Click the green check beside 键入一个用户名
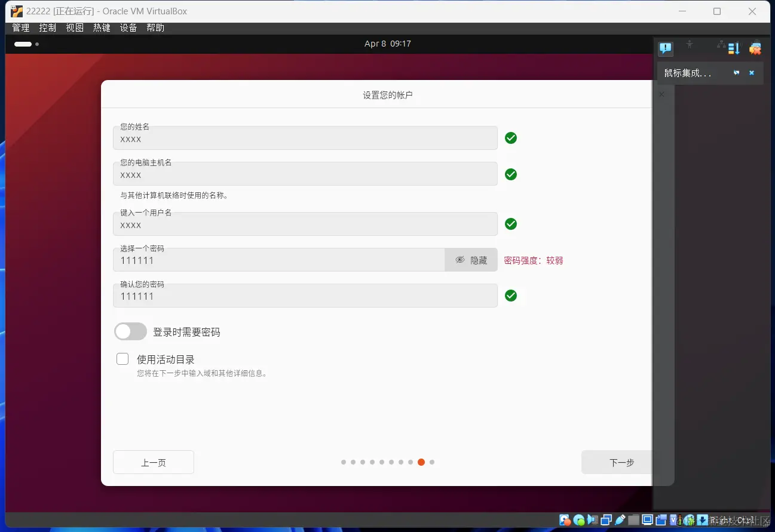This screenshot has width=775, height=532. click(x=511, y=224)
